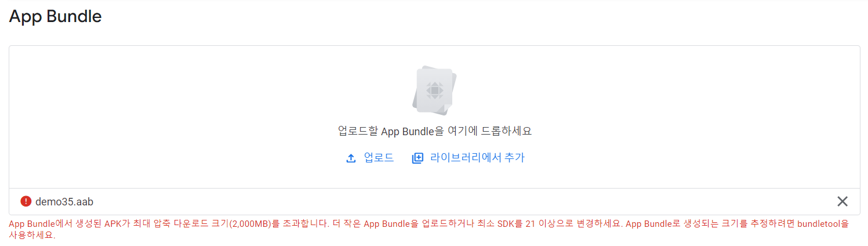The width and height of the screenshot is (868, 246).
Task: Click the red 2,000MB size error message
Action: (429, 230)
